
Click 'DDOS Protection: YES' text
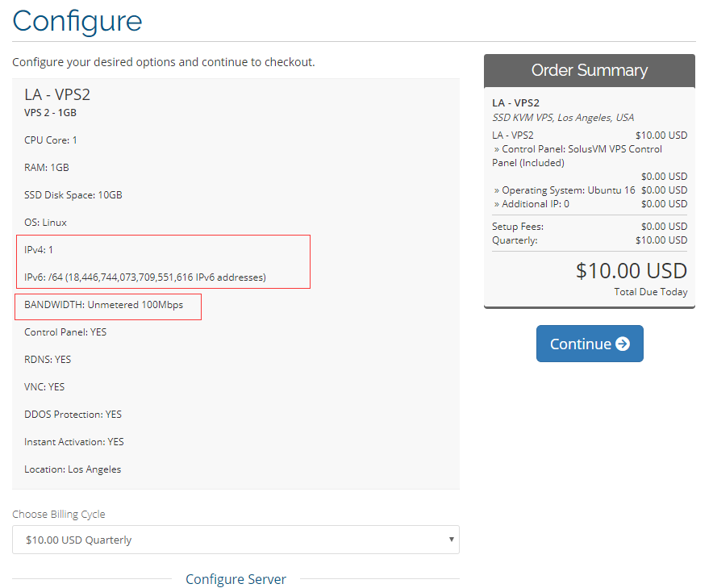(x=73, y=415)
